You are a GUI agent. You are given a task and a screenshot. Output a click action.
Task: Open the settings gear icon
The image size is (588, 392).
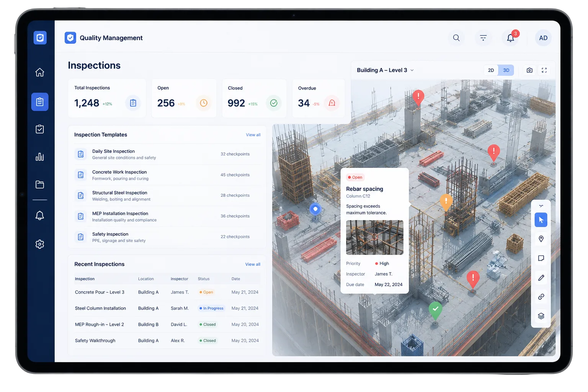40,244
